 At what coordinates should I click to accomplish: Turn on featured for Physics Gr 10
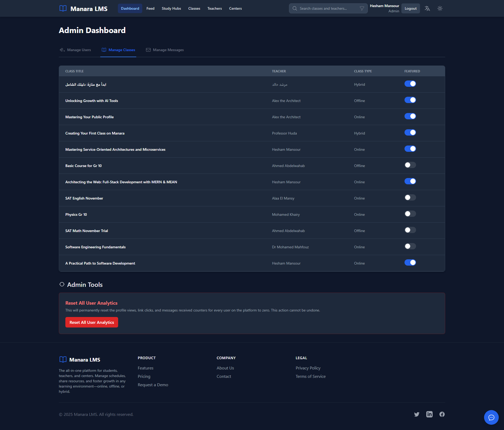coord(410,214)
